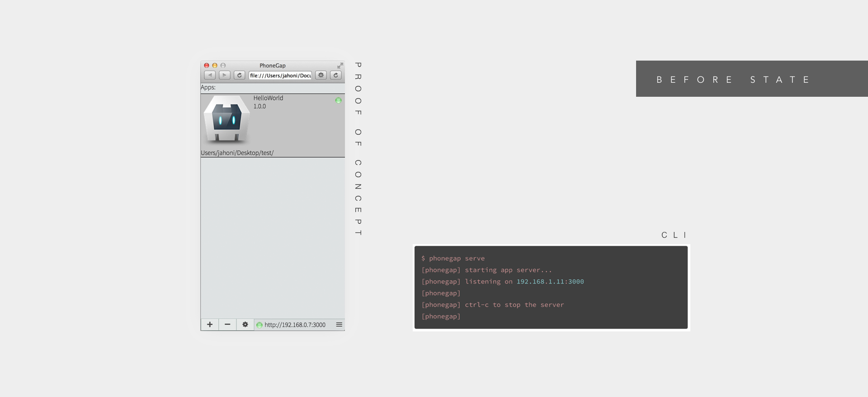Click 'ctrl-c to stop the server' line
Screen dimensions: 868x397
click(x=514, y=305)
